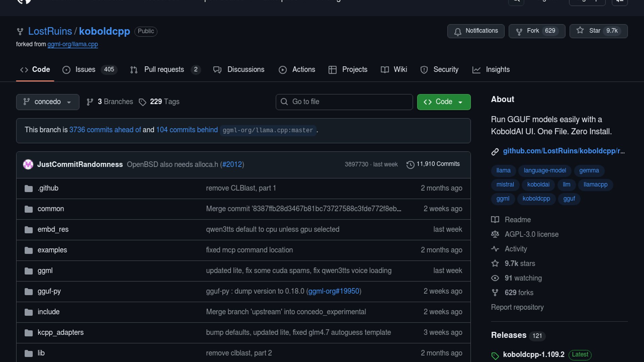Open the Issues tab

pyautogui.click(x=85, y=69)
